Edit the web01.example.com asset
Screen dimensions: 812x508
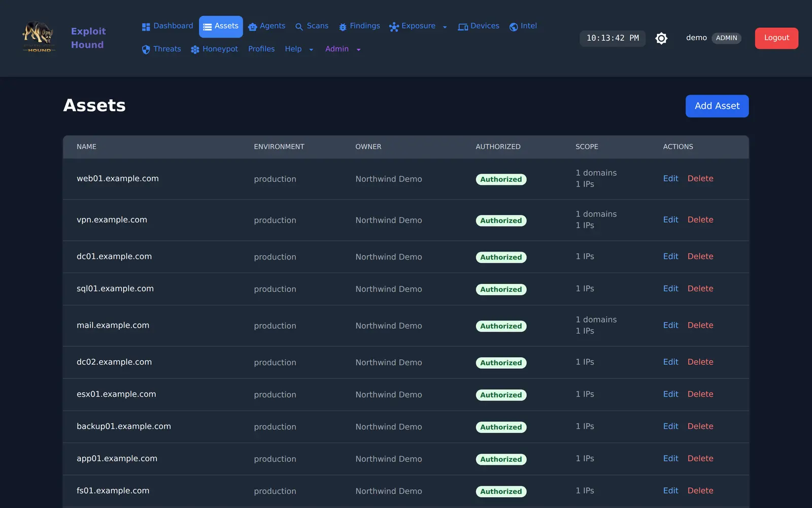click(670, 179)
